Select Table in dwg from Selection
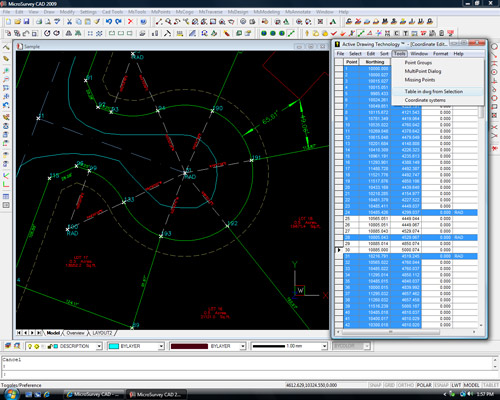Image resolution: width=500 pixels, height=400 pixels. click(434, 91)
